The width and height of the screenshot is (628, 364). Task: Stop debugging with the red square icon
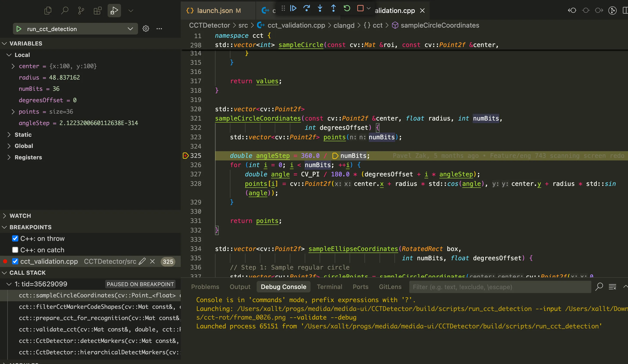(360, 8)
